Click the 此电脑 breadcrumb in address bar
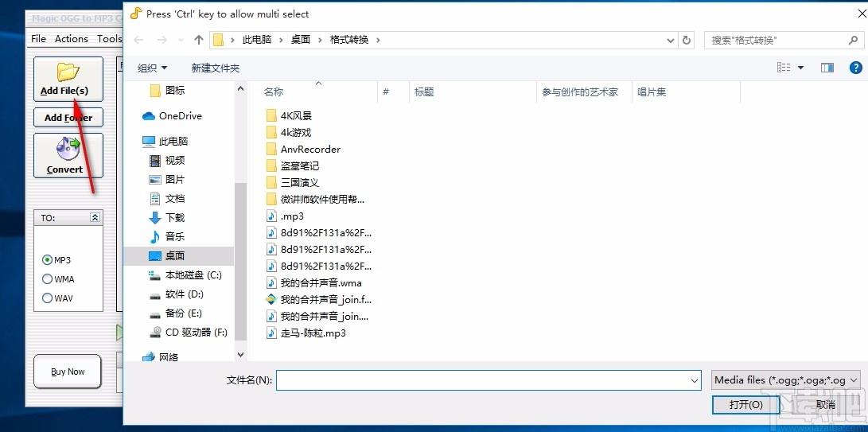 [257, 40]
